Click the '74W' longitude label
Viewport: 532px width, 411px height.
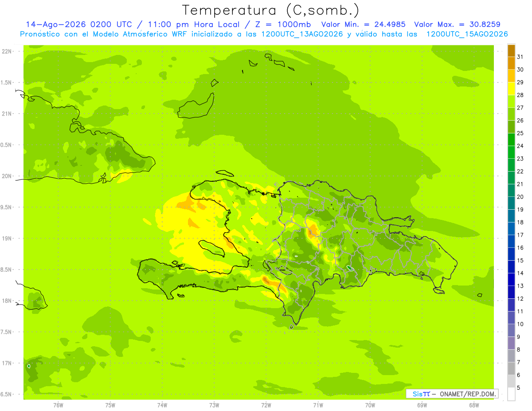162,405
